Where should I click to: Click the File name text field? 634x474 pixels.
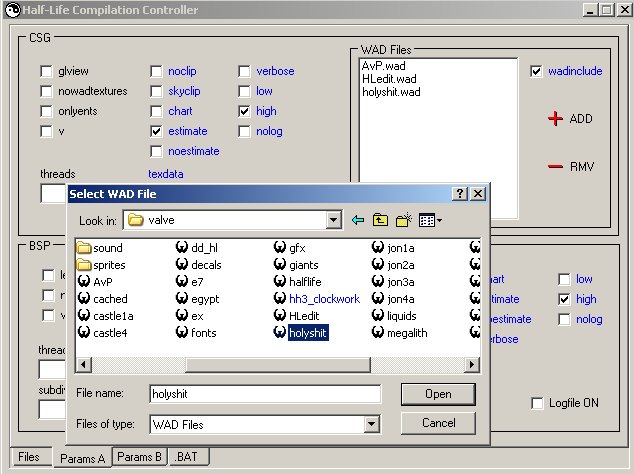pos(264,394)
